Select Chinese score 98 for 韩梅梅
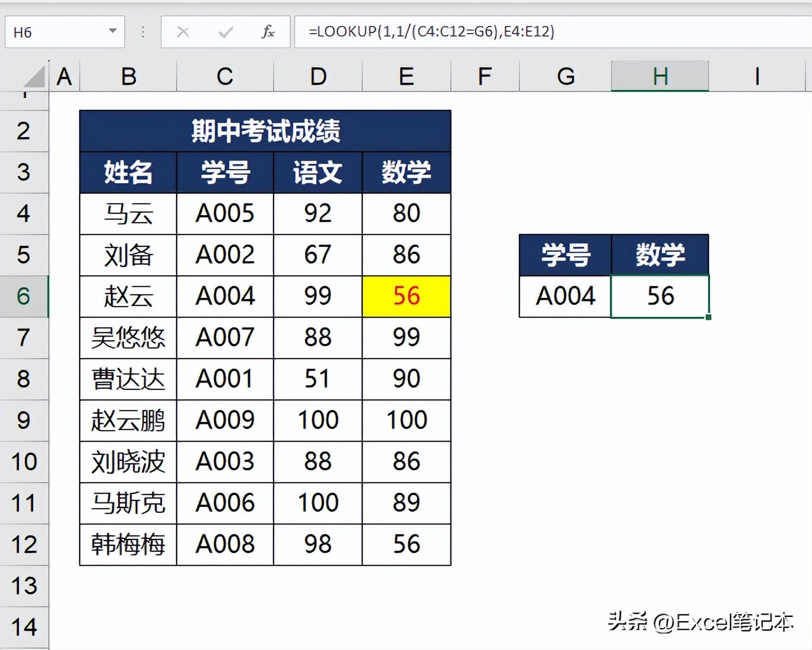This screenshot has height=650, width=812. (318, 545)
